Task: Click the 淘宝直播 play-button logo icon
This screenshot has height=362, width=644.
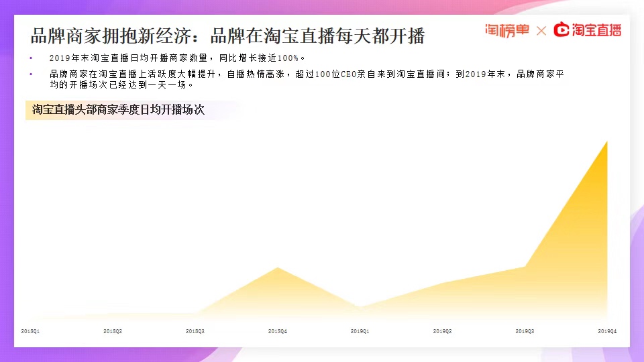Action: point(561,29)
